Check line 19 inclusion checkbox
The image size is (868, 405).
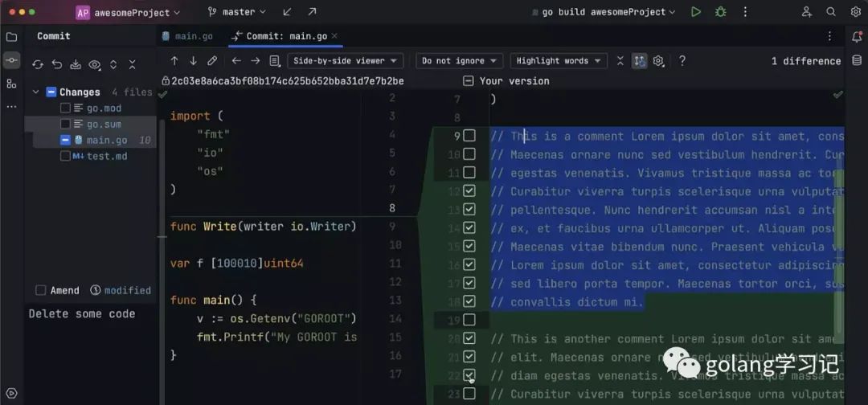[469, 320]
